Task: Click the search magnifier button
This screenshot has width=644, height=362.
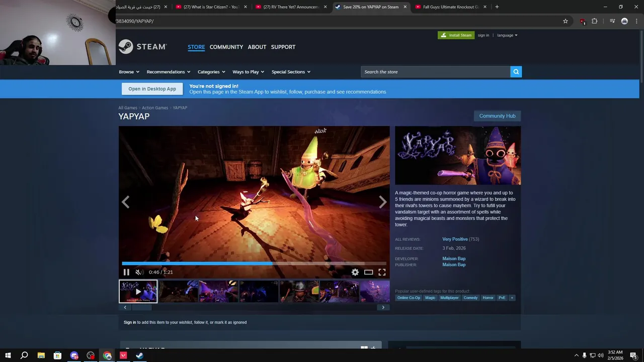Action: pos(516,72)
